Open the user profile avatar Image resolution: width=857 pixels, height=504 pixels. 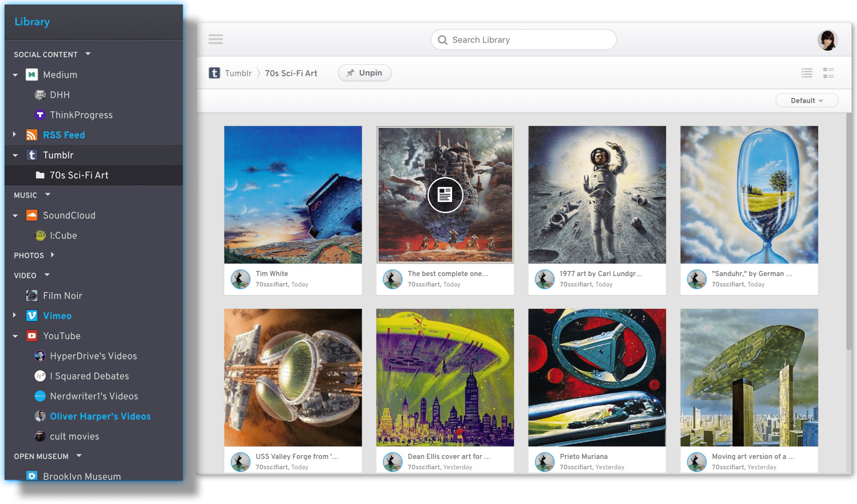click(x=827, y=40)
